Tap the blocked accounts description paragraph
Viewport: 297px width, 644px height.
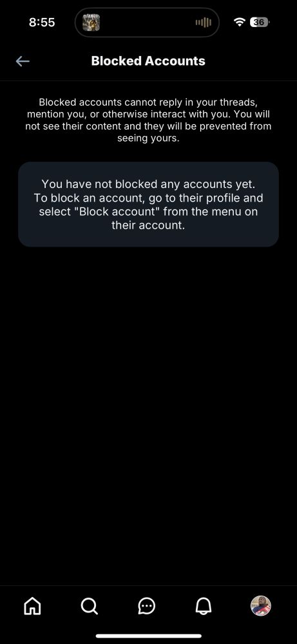click(x=148, y=120)
